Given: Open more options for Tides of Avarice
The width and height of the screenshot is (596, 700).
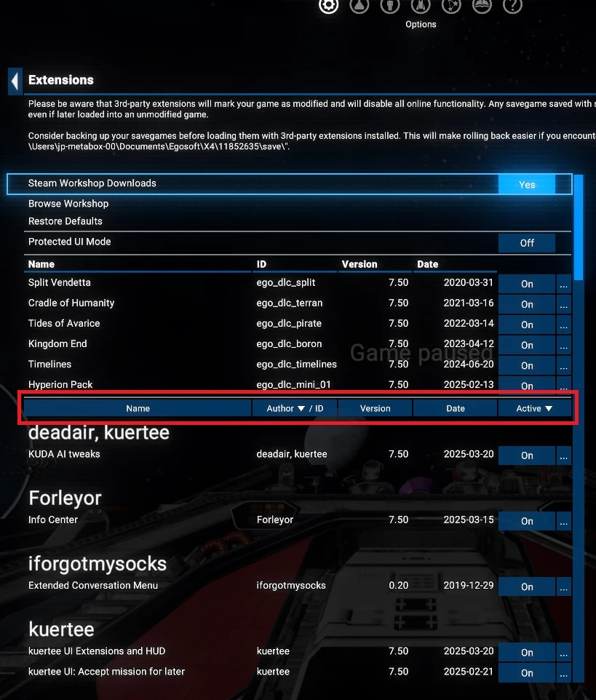Looking at the screenshot, I should click(564, 325).
